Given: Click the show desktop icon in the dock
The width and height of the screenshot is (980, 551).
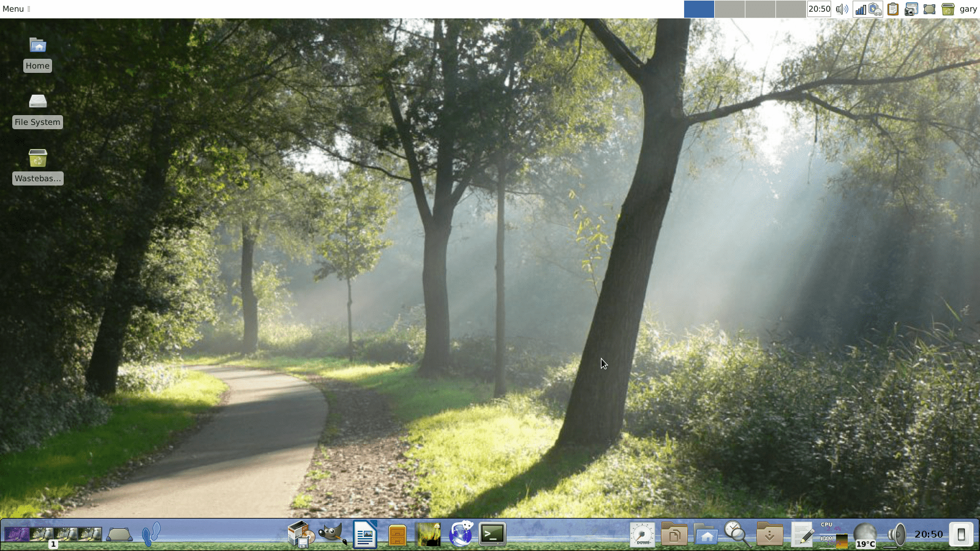Looking at the screenshot, I should [x=119, y=534].
